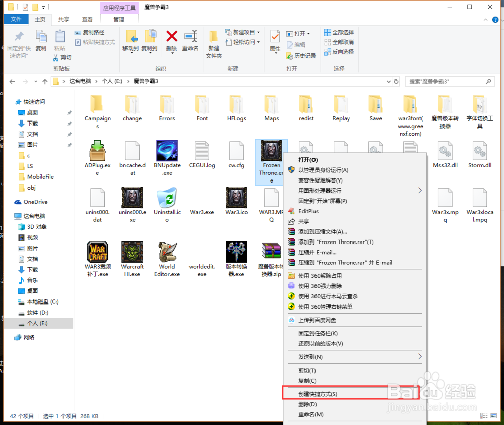This screenshot has width=504, height=425.
Task: Customize Quick Access Toolbar dropdown
Action: coord(43,7)
